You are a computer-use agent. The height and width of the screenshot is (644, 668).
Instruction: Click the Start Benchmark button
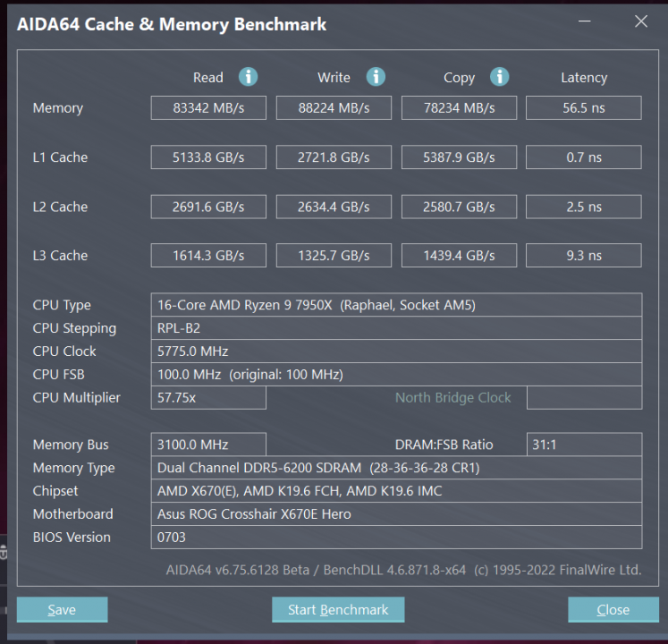338,610
